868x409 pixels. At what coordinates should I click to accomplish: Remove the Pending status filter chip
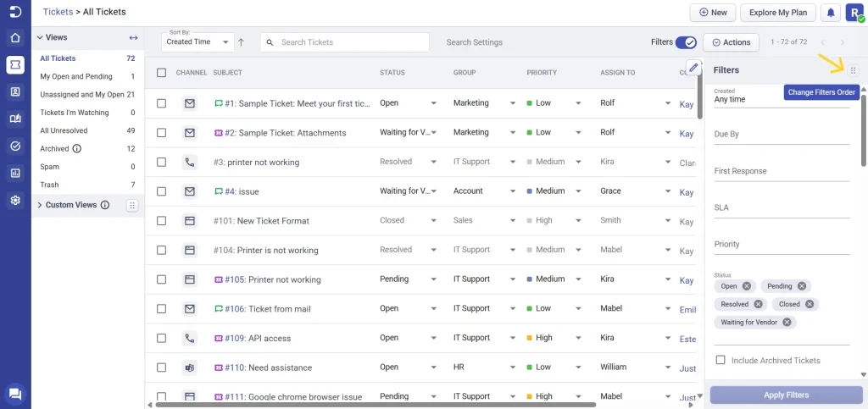[x=800, y=286]
